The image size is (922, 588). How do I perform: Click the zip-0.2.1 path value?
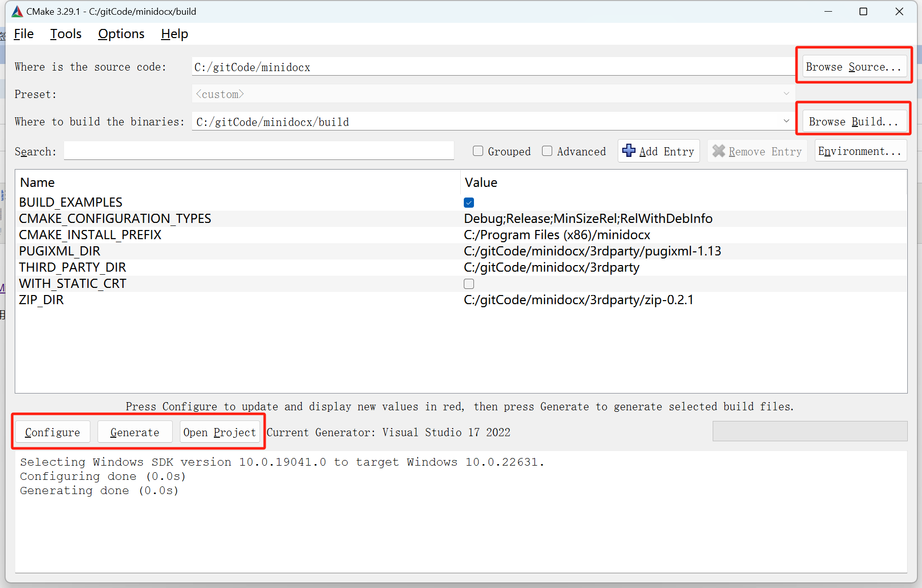coord(579,300)
